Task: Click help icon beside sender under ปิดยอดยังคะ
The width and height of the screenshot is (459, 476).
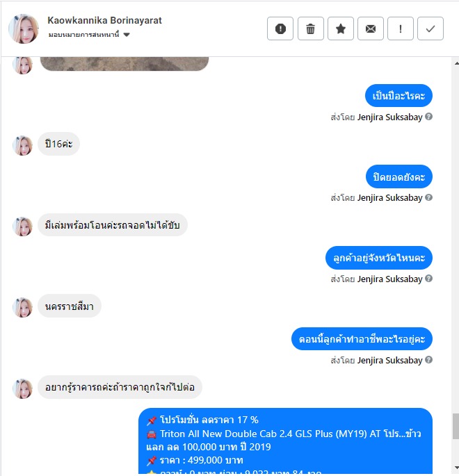Action: [x=428, y=197]
